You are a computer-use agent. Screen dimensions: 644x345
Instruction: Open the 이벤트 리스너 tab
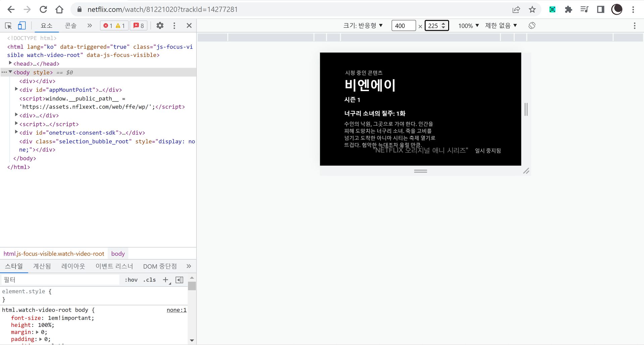click(114, 266)
